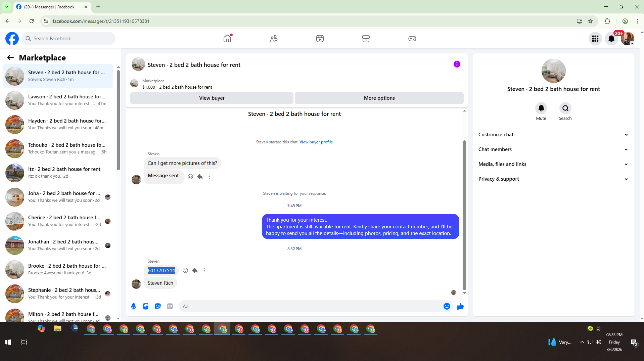
Task: Open the browser tab search dropdown
Action: click(7, 7)
